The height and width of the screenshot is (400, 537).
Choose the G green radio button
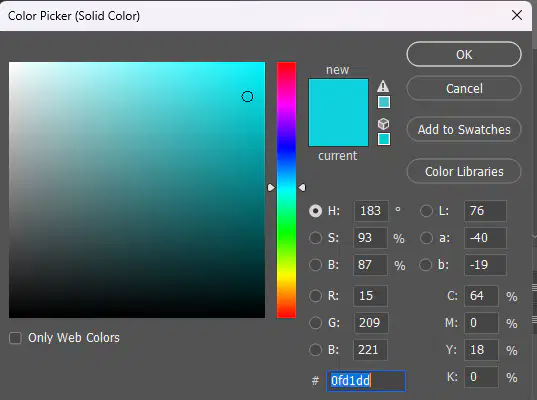click(x=315, y=323)
